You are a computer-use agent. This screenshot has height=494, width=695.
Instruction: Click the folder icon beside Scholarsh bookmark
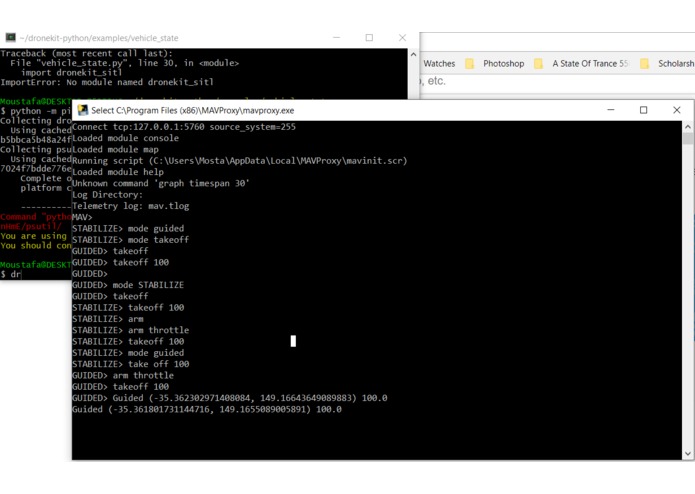[644, 64]
